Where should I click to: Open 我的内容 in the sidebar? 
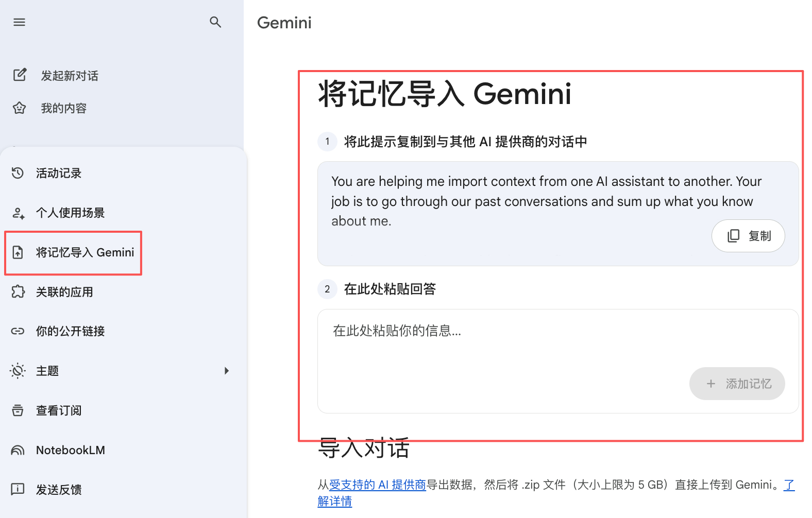(x=64, y=108)
